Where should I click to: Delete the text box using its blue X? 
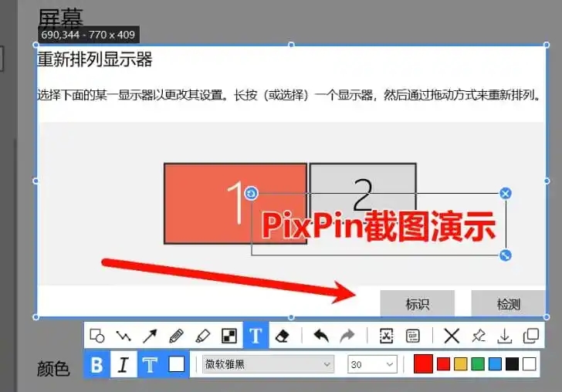(x=506, y=194)
